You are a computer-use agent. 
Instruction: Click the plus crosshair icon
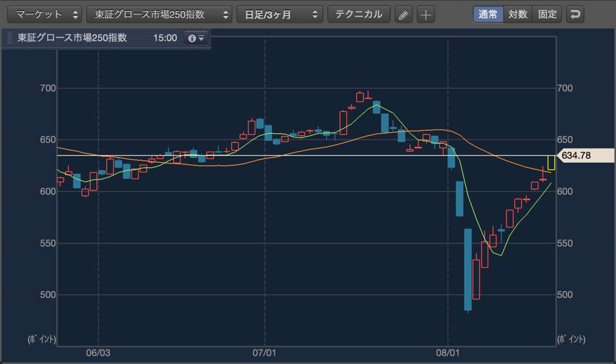[x=426, y=15]
